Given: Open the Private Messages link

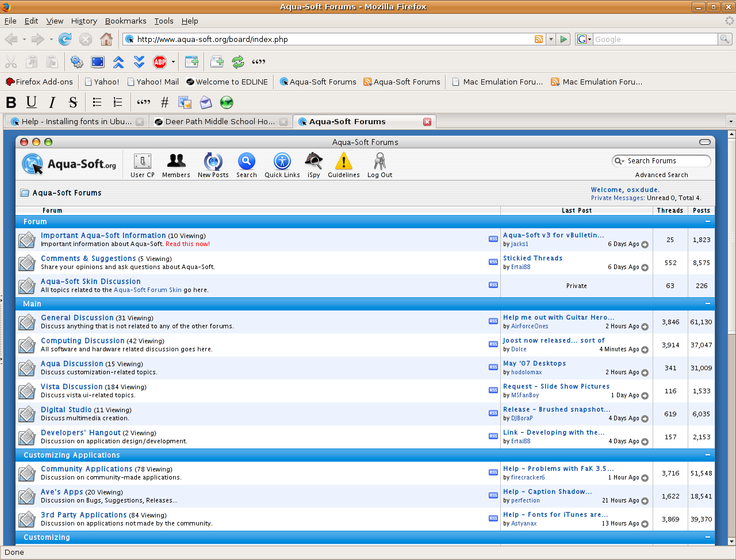Looking at the screenshot, I should click(618, 198).
